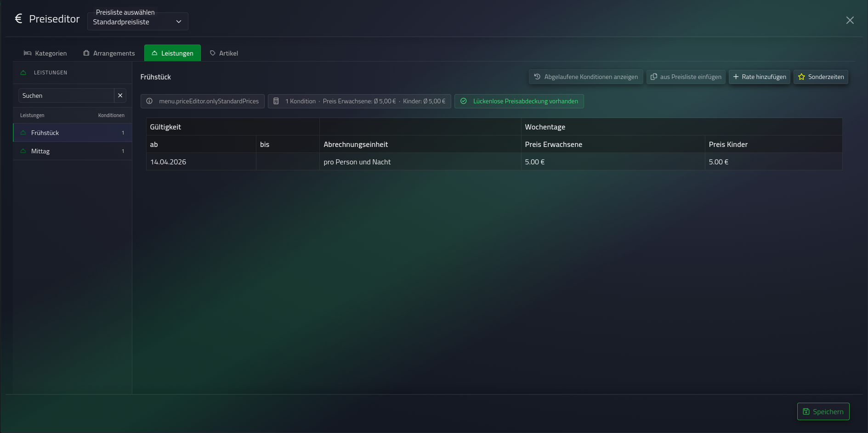The image size is (868, 433).
Task: Click the green checkmark coverage icon
Action: [x=464, y=101]
